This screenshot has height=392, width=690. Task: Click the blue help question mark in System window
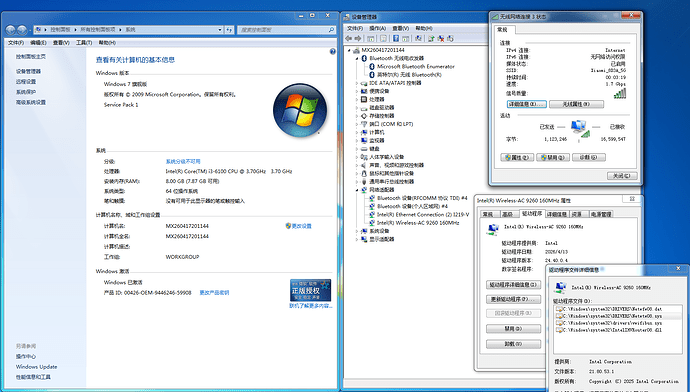tap(333, 51)
